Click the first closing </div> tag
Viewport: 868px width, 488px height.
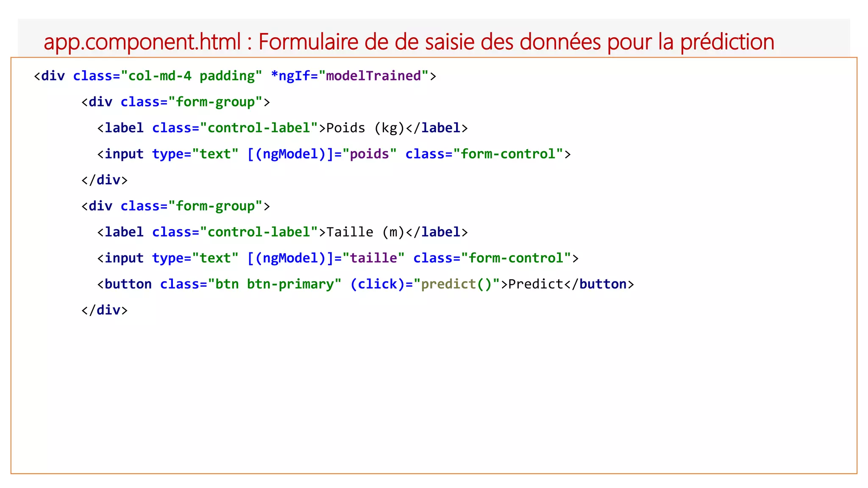click(104, 180)
